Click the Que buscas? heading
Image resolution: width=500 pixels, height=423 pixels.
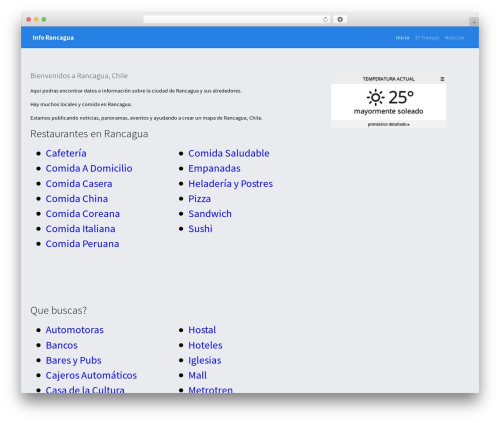click(x=58, y=310)
